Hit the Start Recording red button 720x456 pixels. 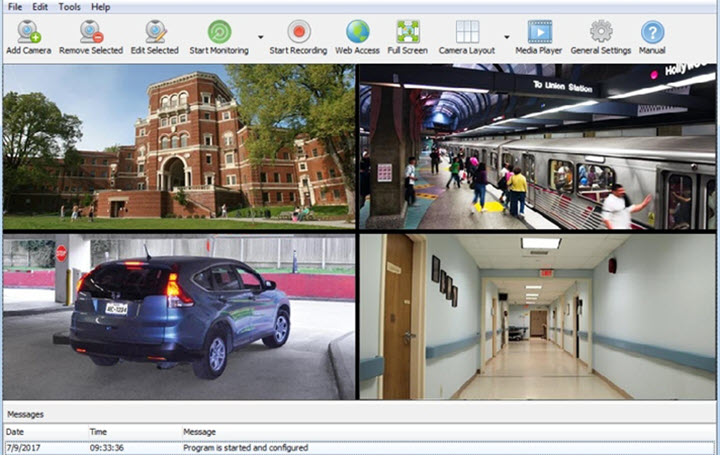coord(298,32)
